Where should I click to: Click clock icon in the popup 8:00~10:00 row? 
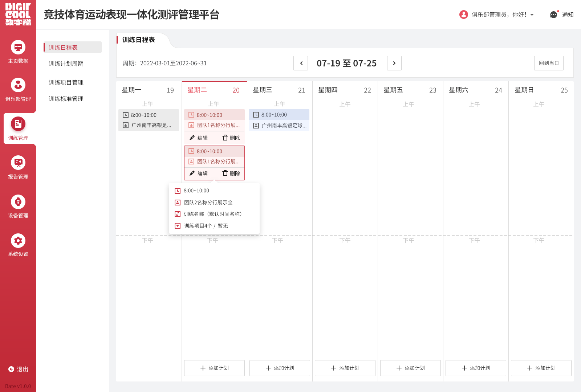(178, 191)
